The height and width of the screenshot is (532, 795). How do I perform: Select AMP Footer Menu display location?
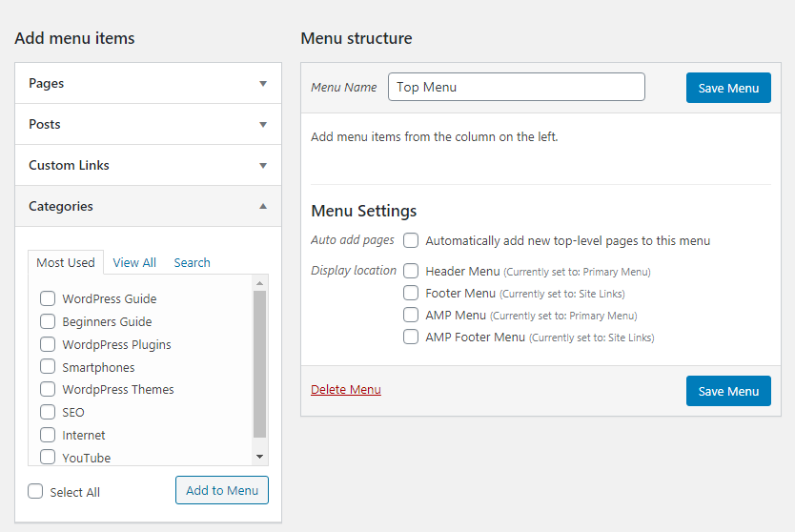tap(411, 337)
